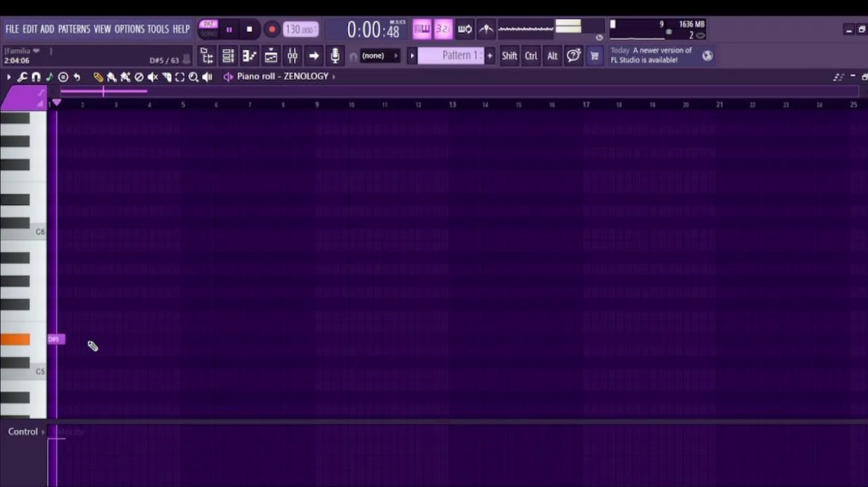Viewport: 868px width, 487px height.
Task: Stop playback
Action: [x=249, y=30]
